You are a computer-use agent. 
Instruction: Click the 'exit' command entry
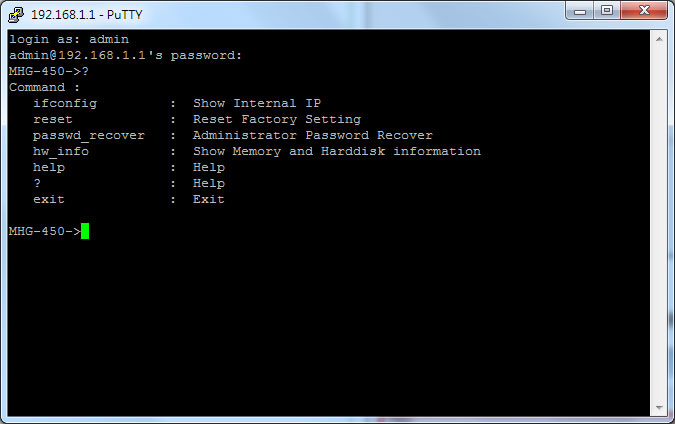[x=49, y=199]
